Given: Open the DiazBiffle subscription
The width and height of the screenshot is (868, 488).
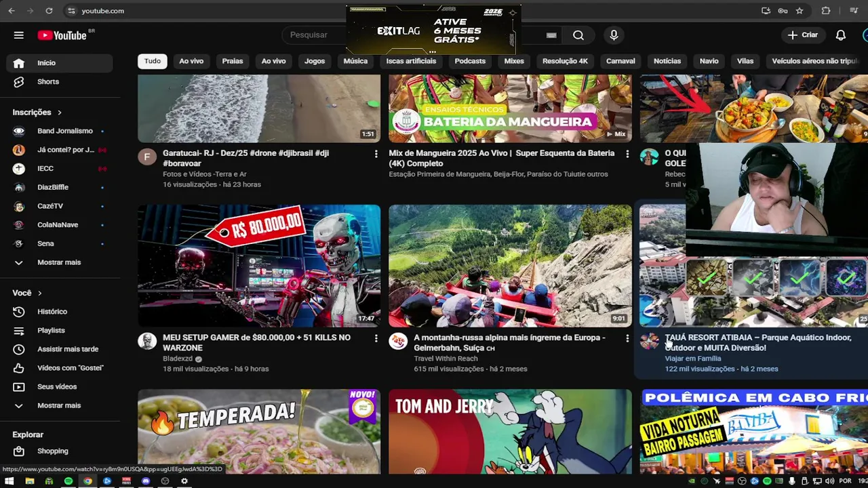Looking at the screenshot, I should pos(60,187).
